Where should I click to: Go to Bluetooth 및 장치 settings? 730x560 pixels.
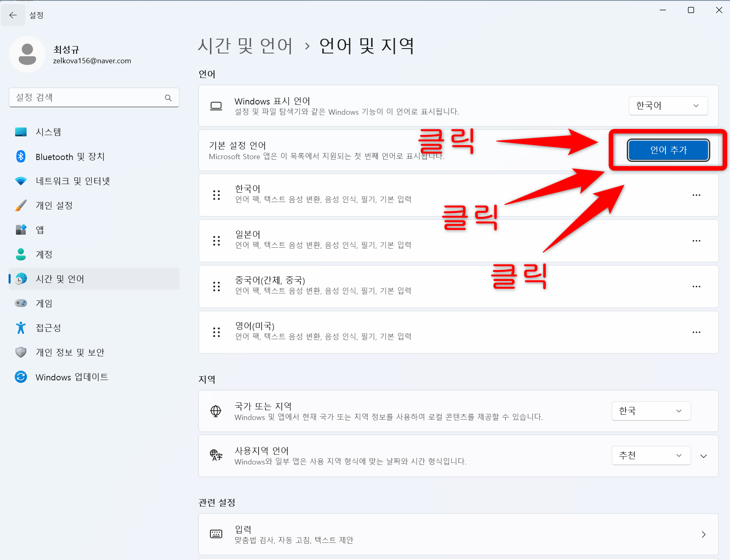pyautogui.click(x=94, y=156)
